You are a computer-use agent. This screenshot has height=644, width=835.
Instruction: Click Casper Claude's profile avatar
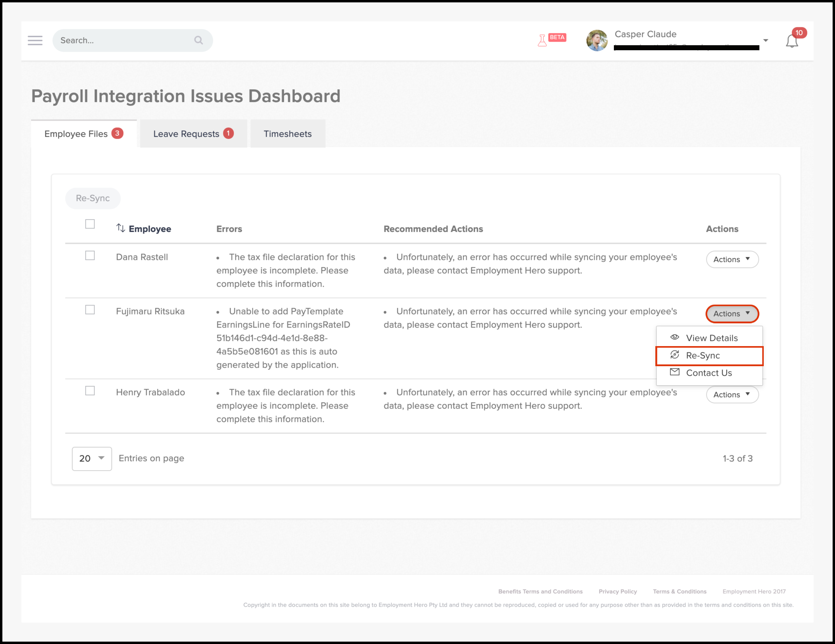point(597,41)
